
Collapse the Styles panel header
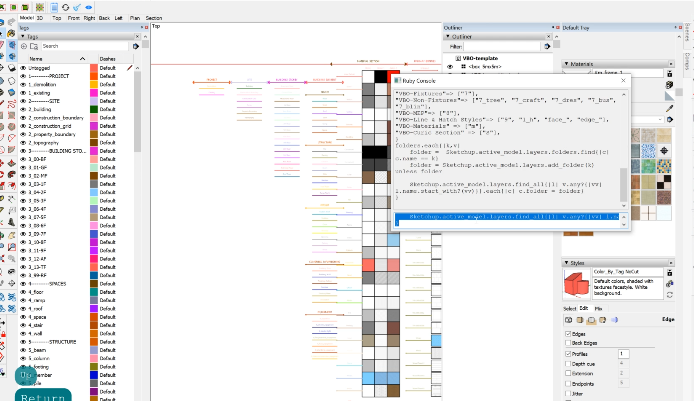[567, 263]
